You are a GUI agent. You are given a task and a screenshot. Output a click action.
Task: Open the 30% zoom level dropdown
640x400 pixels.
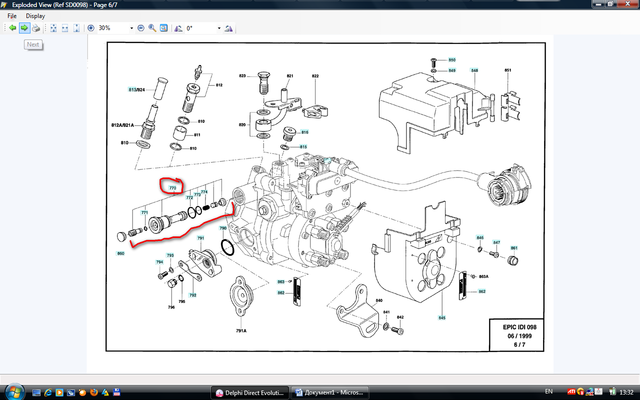(x=131, y=28)
